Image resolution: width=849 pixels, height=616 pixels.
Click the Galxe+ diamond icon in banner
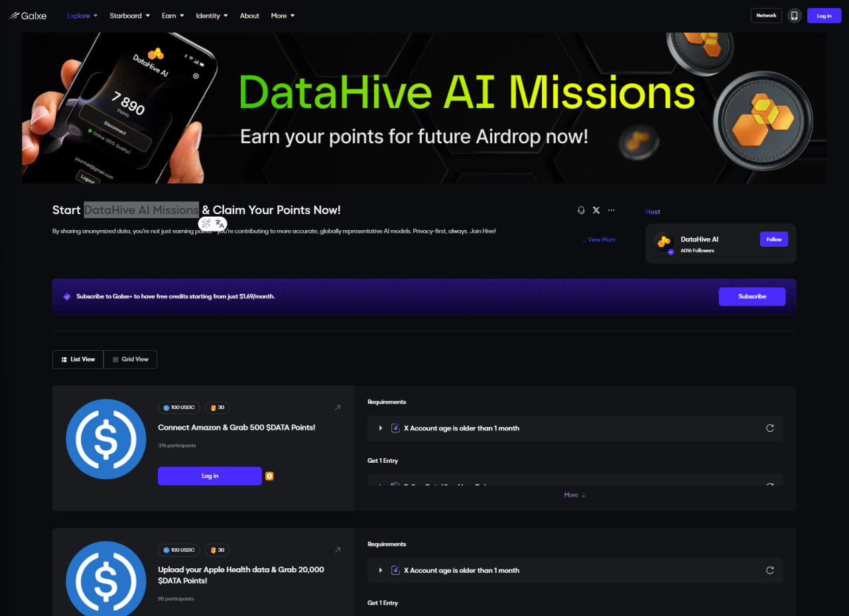(67, 296)
